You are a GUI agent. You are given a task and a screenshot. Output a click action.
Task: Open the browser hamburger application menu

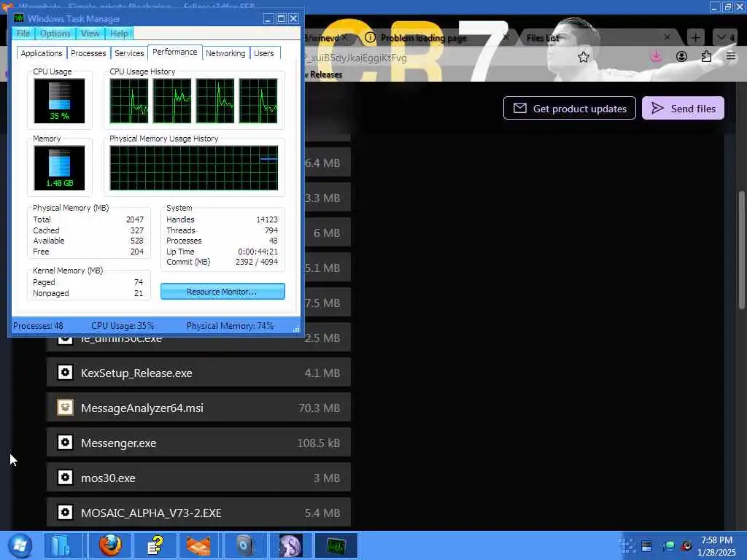731,57
